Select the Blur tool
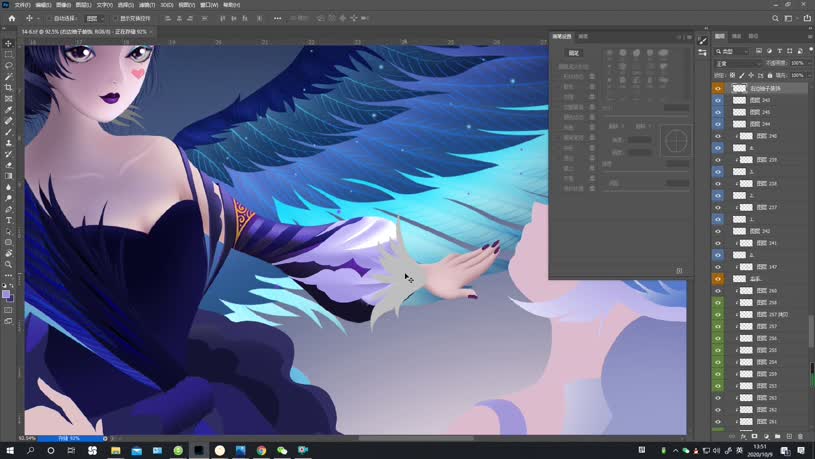Screen dimensions: 815x459 click(x=8, y=187)
